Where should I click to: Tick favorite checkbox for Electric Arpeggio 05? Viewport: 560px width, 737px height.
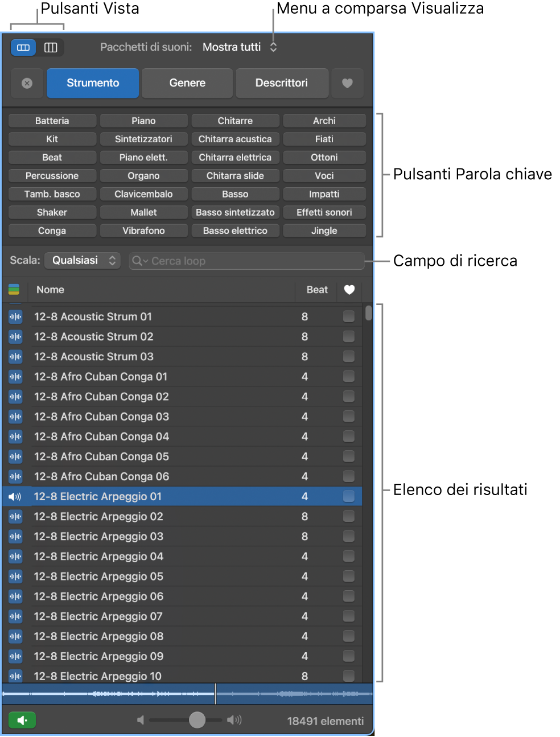click(349, 577)
